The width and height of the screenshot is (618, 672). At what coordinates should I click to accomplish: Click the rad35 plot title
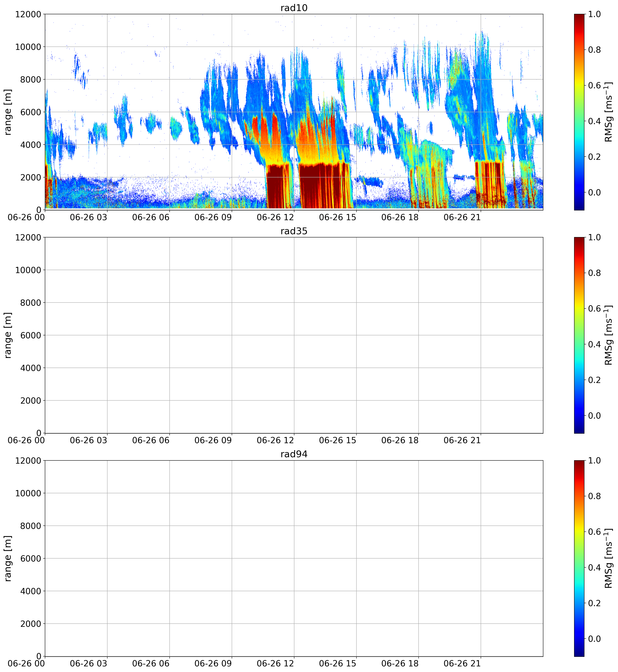(x=294, y=231)
